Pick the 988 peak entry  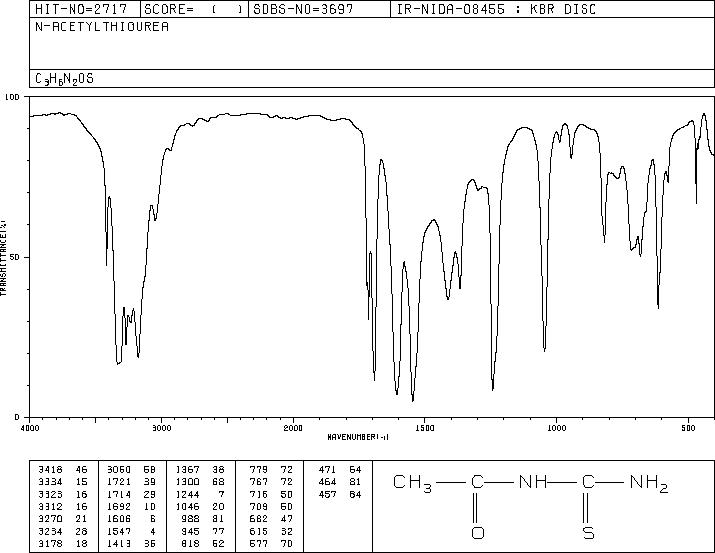coord(191,519)
